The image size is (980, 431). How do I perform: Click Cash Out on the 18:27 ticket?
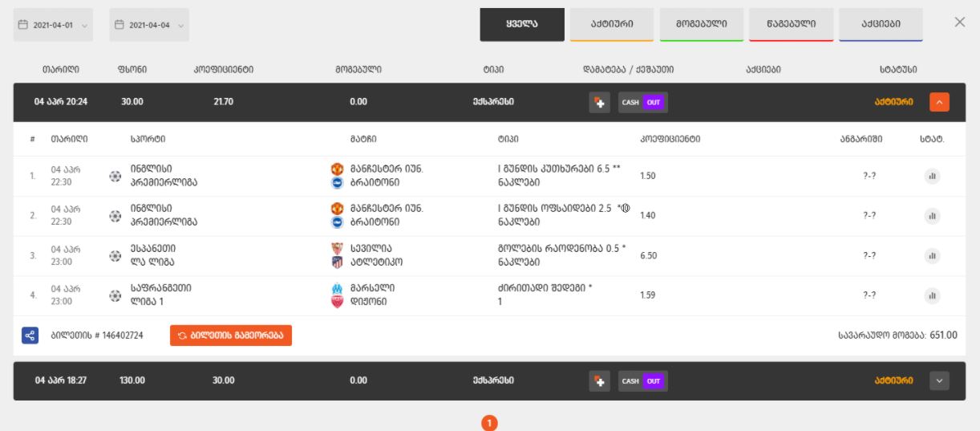pyautogui.click(x=642, y=381)
